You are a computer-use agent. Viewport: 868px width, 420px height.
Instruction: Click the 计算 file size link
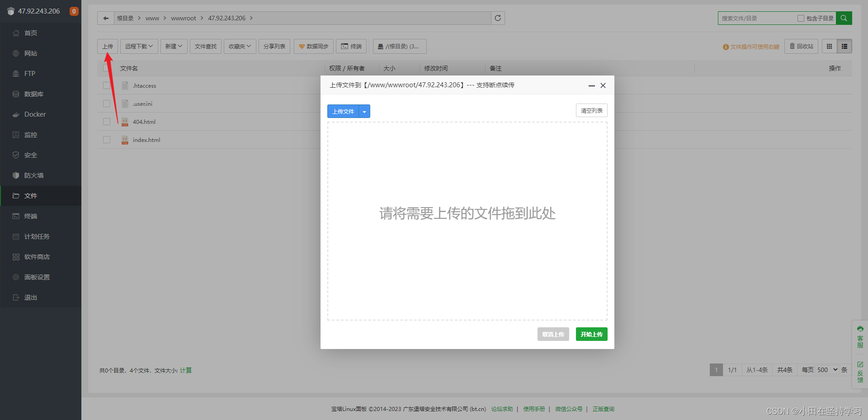click(186, 370)
